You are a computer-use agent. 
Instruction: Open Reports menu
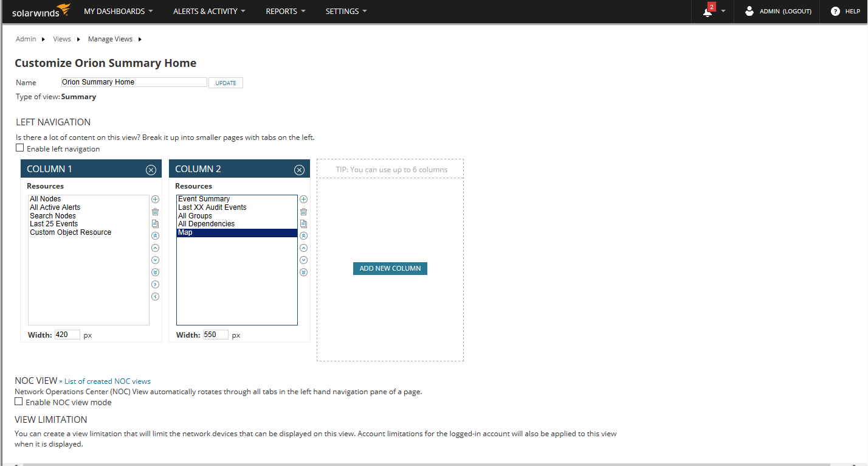286,11
